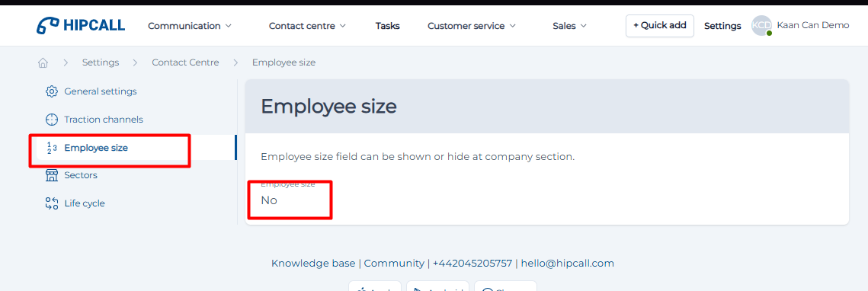Open Settings in the top bar
The width and height of the screenshot is (868, 291).
(722, 25)
